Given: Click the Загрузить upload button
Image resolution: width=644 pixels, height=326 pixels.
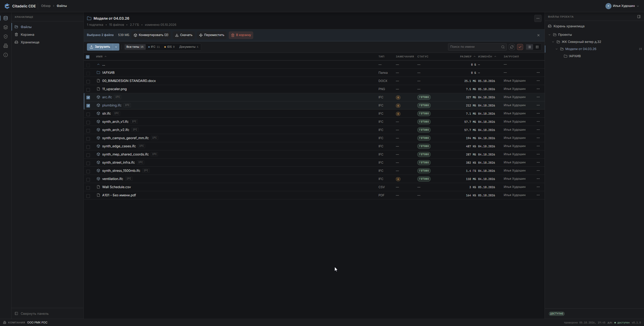Looking at the screenshot, I should [100, 47].
